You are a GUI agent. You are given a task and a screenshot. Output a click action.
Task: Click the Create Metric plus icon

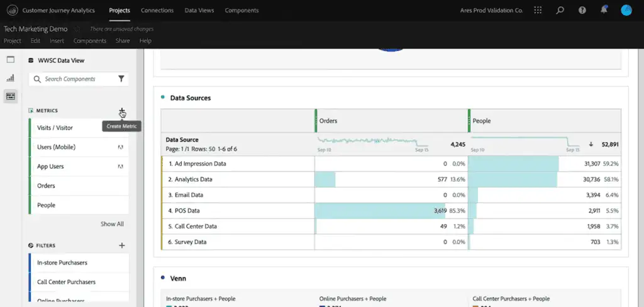(x=121, y=111)
